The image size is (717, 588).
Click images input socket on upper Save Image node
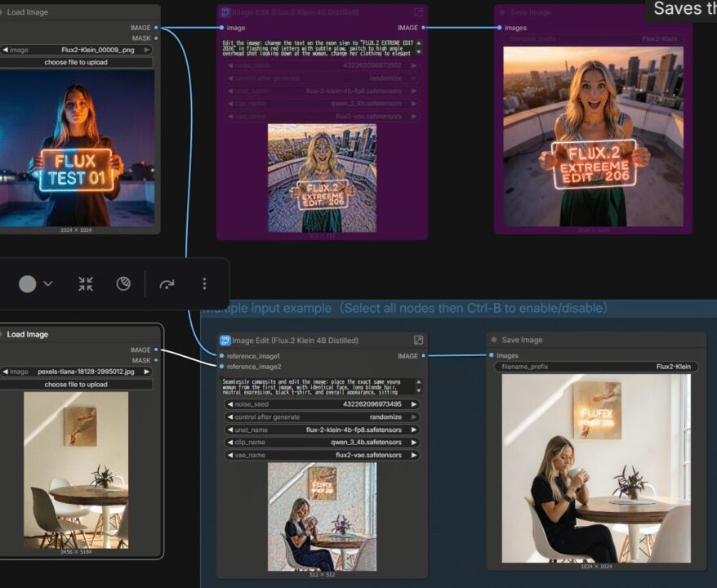pyautogui.click(x=499, y=28)
